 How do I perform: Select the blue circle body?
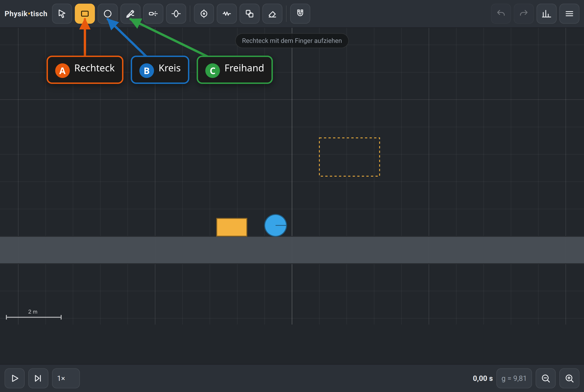(x=276, y=225)
